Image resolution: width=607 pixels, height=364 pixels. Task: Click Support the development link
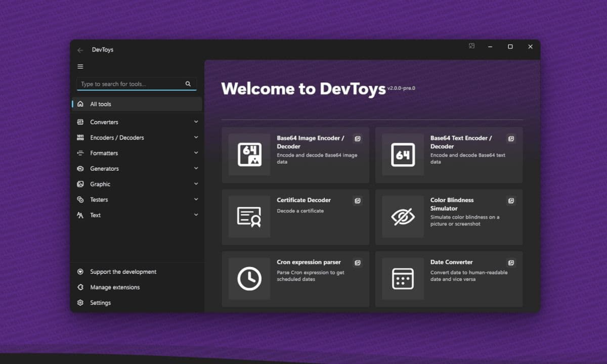pyautogui.click(x=123, y=272)
